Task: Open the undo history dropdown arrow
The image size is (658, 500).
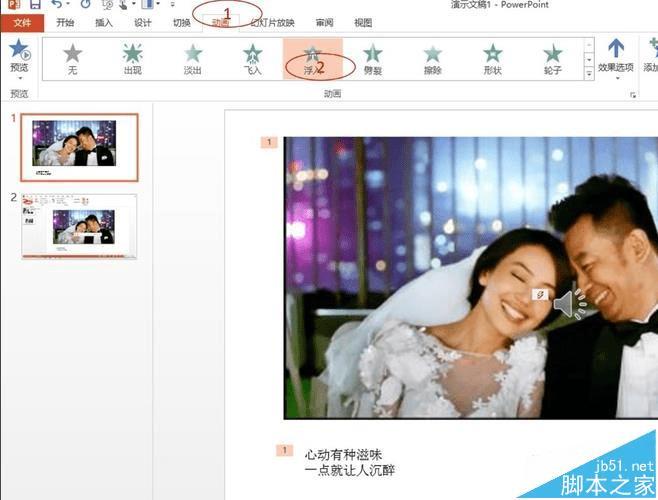Action: tap(68, 4)
